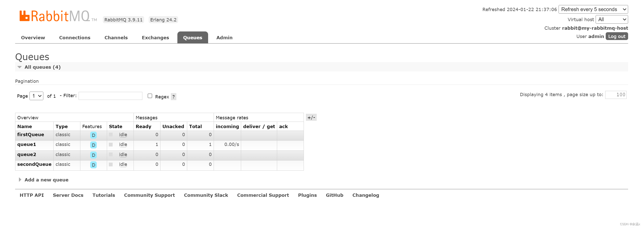
Task: Open the Virtual host dropdown
Action: pos(611,19)
